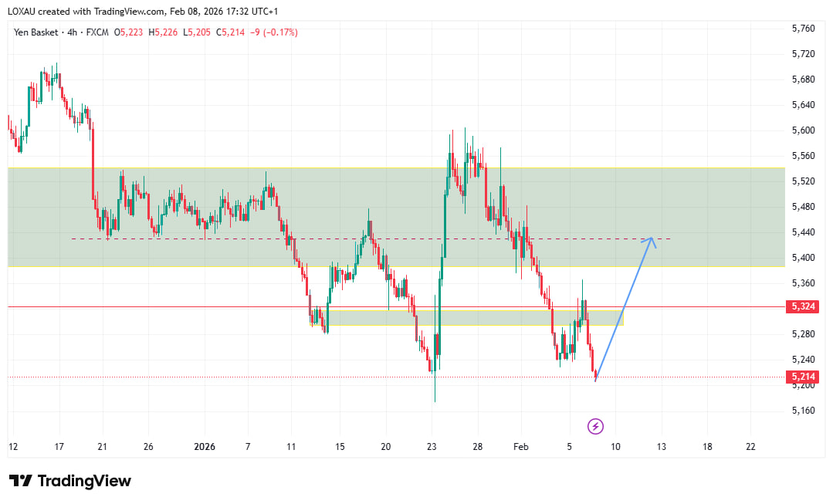The width and height of the screenshot is (833, 504).
Task: Click the 4h interval label
Action: click(73, 32)
